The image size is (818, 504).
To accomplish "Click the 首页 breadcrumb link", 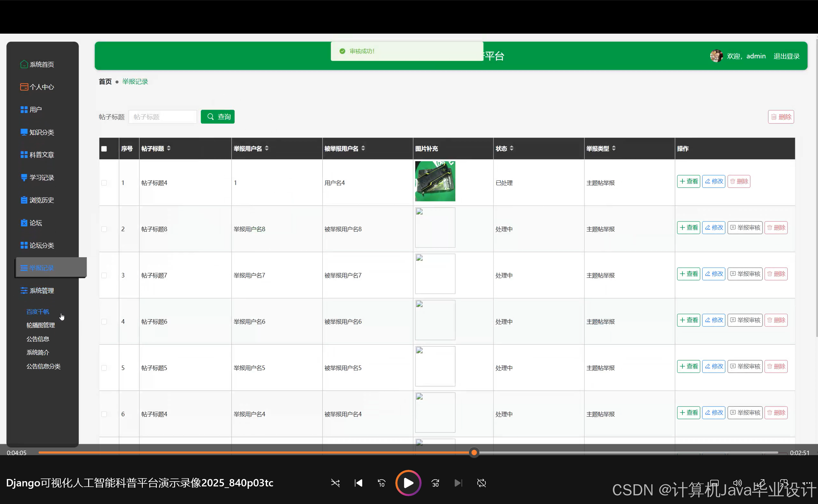I will pos(105,81).
